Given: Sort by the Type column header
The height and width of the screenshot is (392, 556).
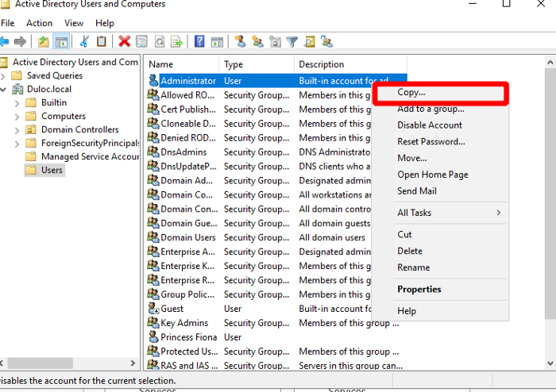Looking at the screenshot, I should pyautogui.click(x=257, y=64).
